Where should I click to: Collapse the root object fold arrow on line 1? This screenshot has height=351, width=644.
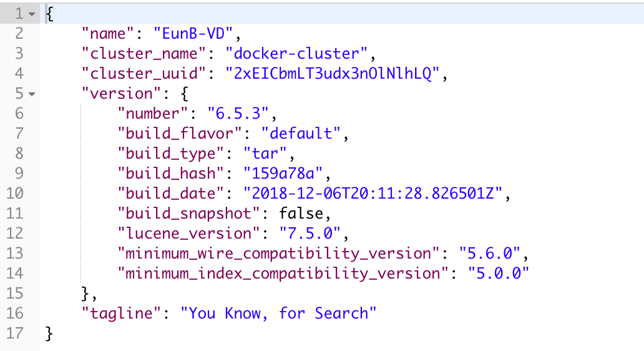[32, 14]
